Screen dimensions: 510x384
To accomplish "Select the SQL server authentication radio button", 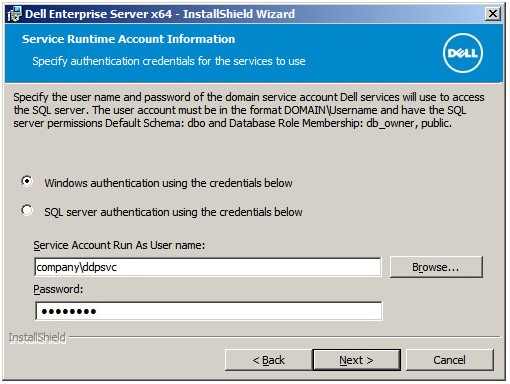I will pyautogui.click(x=27, y=210).
